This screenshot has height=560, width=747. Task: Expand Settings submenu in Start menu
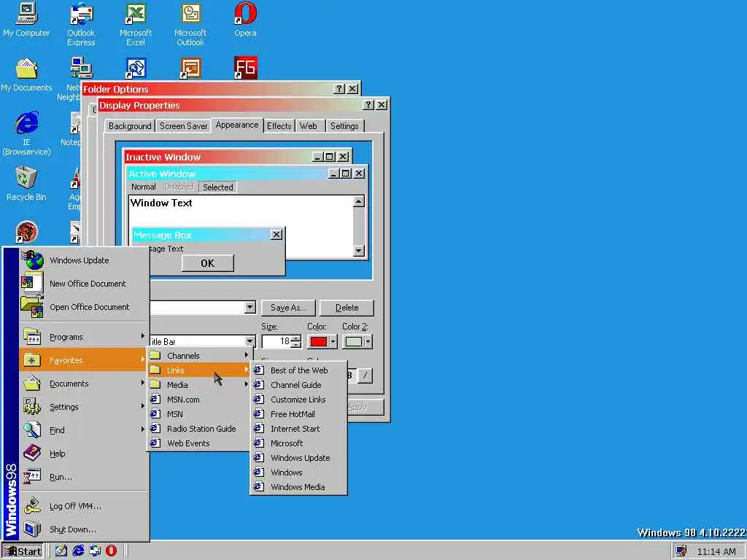tap(84, 407)
